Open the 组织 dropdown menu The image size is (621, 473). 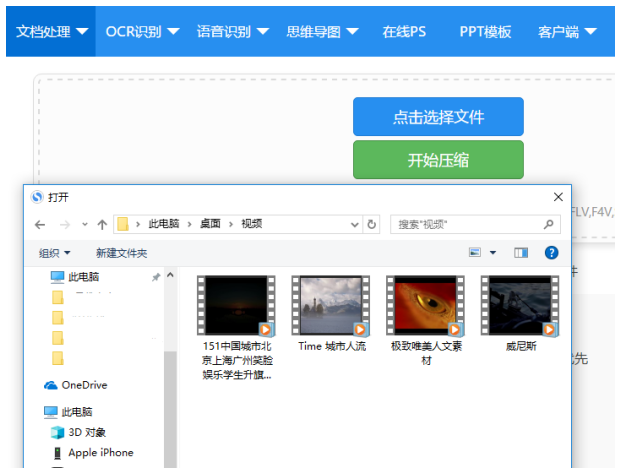54,254
